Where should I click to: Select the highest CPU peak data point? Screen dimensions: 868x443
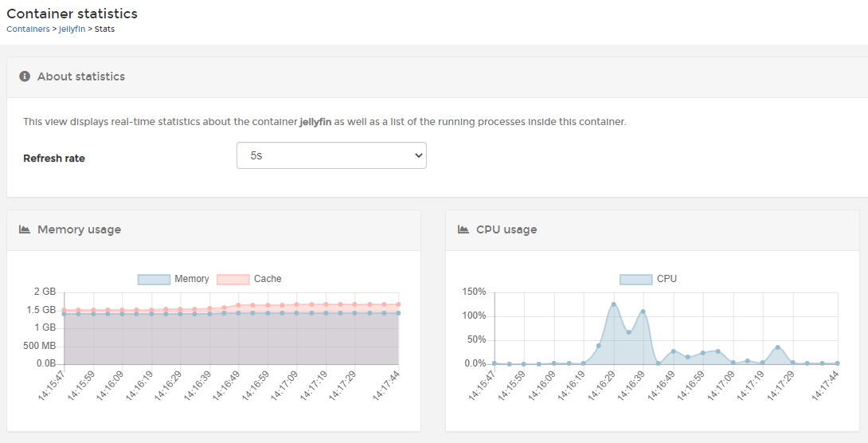613,304
